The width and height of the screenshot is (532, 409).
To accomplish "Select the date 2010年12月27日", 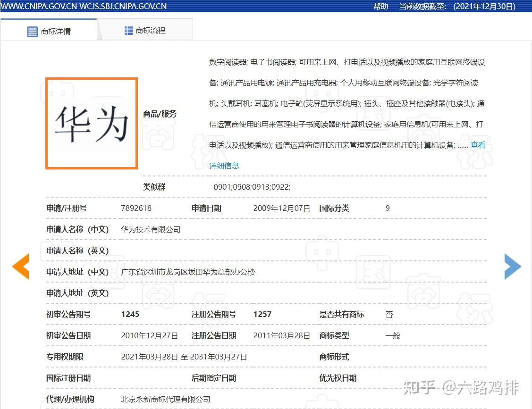I will point(149,336).
